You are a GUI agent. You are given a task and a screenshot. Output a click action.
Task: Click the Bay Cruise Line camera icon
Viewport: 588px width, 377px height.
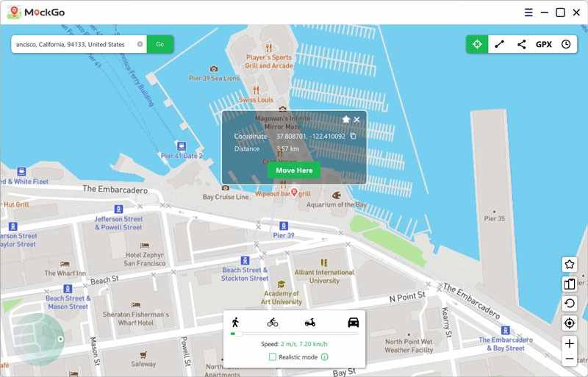[226, 188]
